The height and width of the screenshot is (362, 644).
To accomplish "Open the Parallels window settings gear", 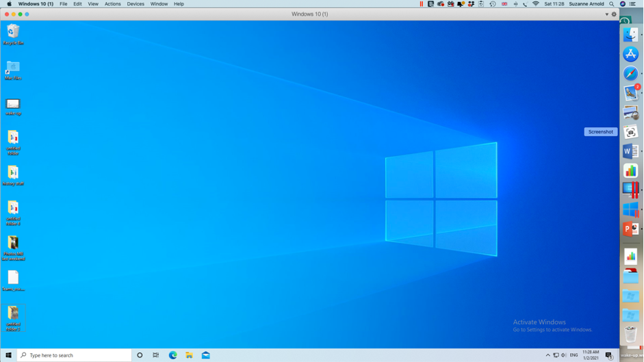I will coord(614,14).
